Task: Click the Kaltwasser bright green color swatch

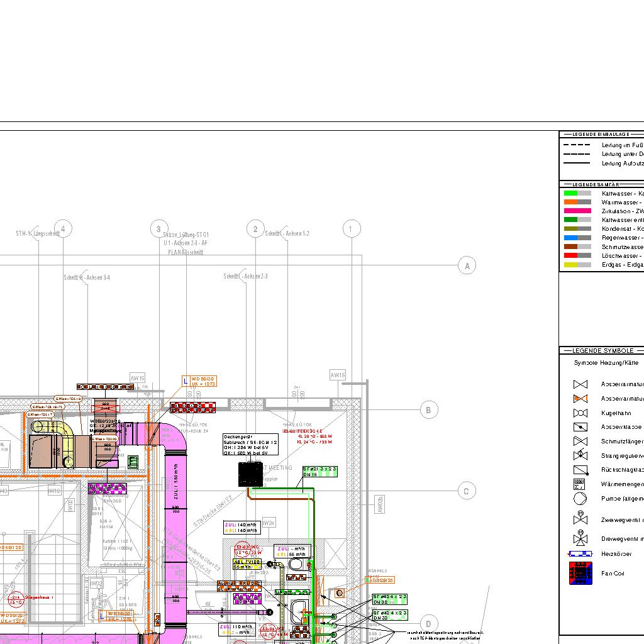Action: 571,194
